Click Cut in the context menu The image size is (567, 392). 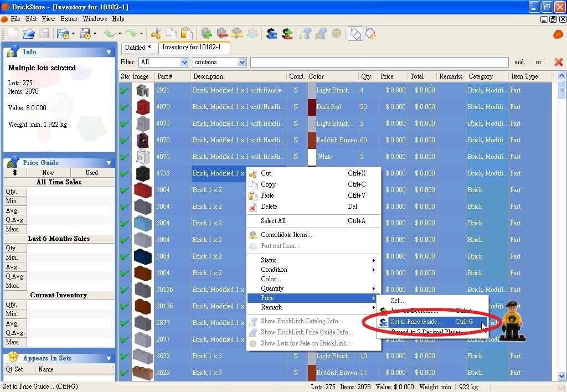pyautogui.click(x=314, y=173)
